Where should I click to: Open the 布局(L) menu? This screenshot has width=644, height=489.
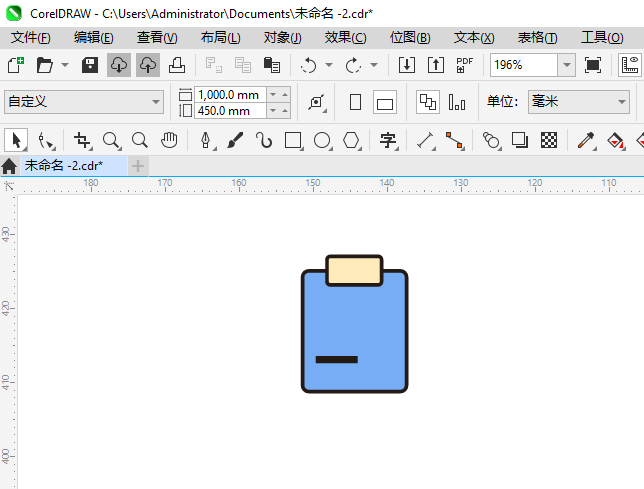221,38
